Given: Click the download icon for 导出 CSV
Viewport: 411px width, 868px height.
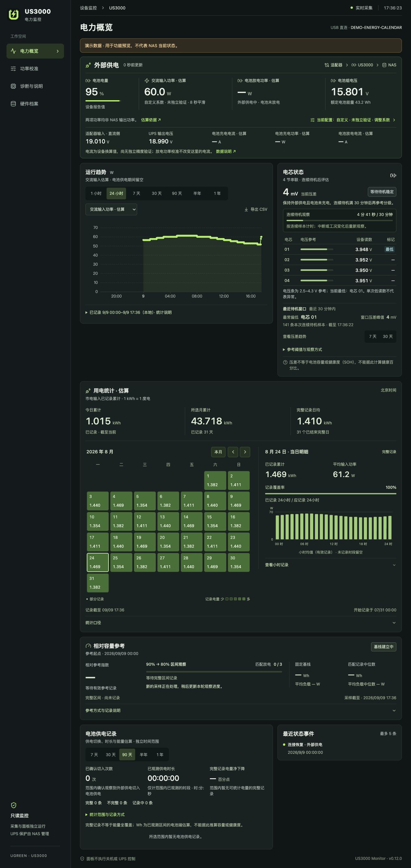Looking at the screenshot, I should pyautogui.click(x=246, y=209).
